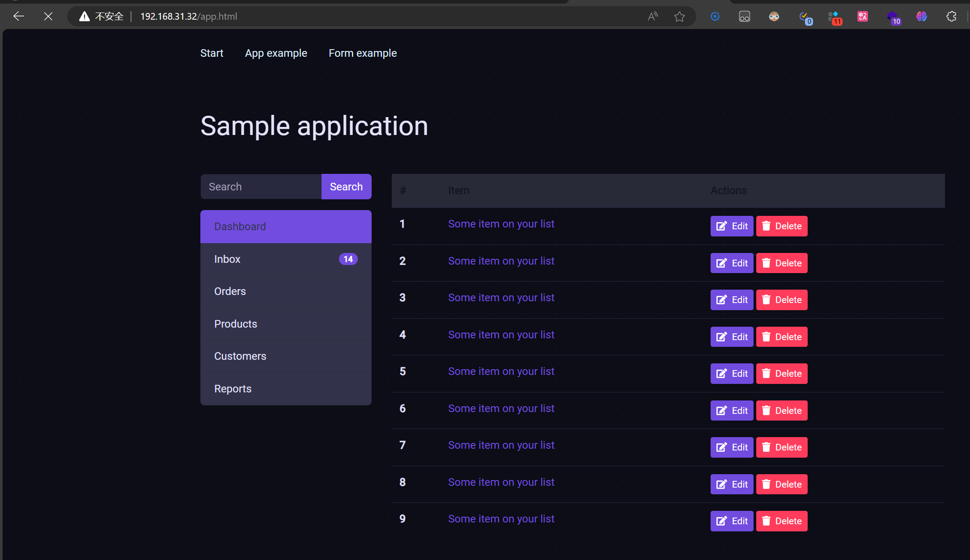Open the row 3 item link
970x560 pixels.
501,298
